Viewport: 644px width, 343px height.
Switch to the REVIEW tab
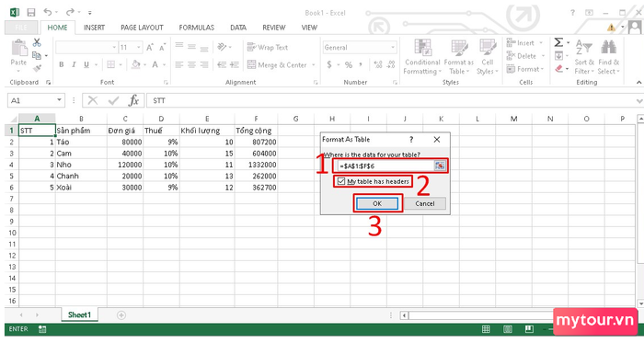click(x=274, y=28)
